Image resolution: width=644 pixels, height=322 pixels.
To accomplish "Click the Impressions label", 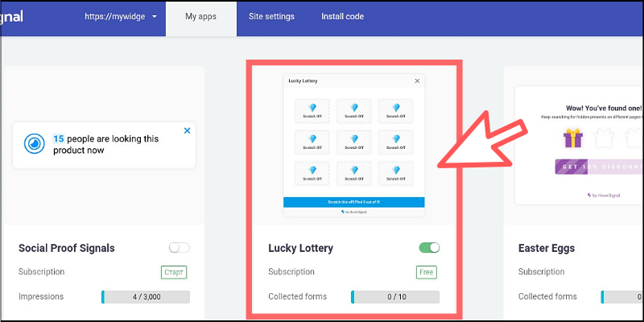I will tap(41, 296).
